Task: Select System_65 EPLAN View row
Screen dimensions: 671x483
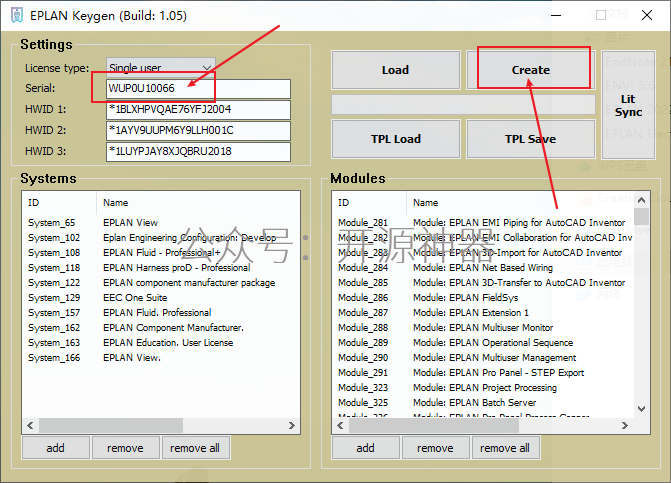Action: [161, 223]
